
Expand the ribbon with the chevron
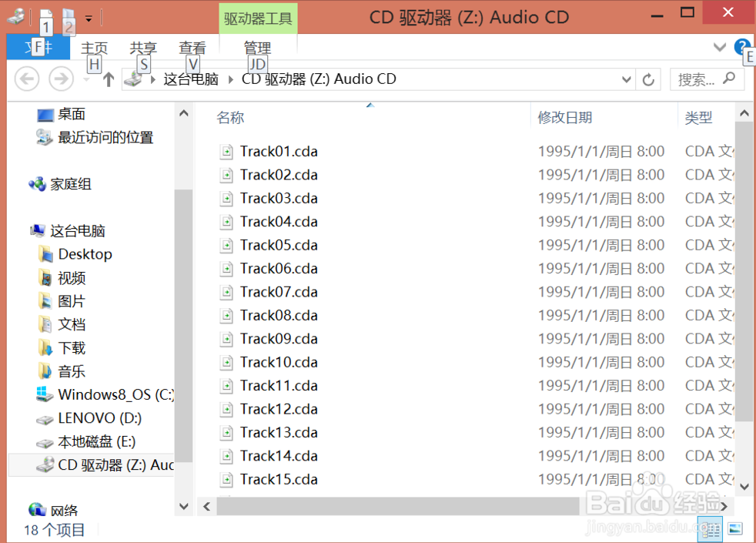[x=719, y=47]
